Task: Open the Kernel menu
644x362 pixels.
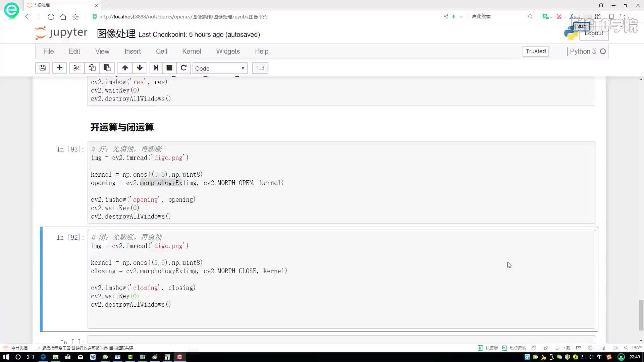Action: (x=192, y=51)
